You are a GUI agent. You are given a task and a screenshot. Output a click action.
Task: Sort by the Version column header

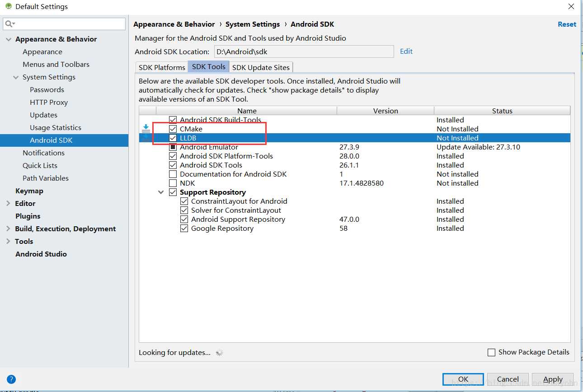pyautogui.click(x=386, y=111)
